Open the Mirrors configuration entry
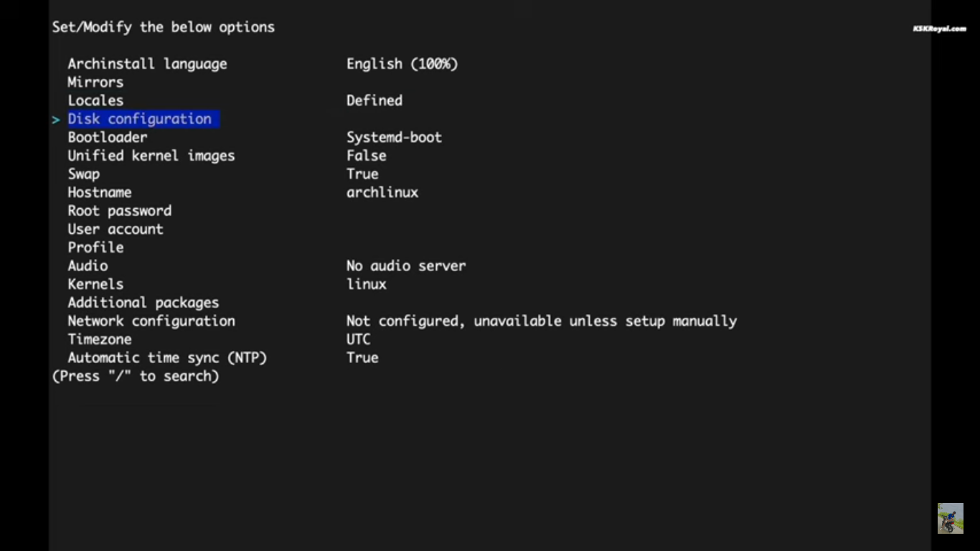 point(95,82)
